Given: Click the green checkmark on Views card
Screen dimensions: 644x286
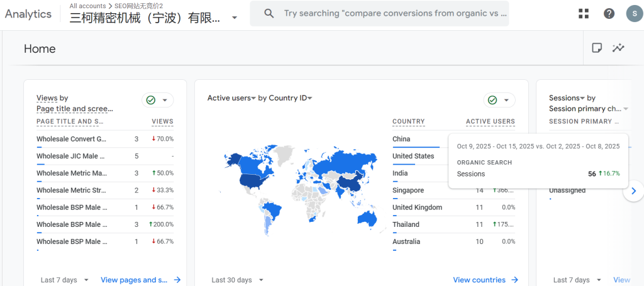Looking at the screenshot, I should tap(151, 100).
